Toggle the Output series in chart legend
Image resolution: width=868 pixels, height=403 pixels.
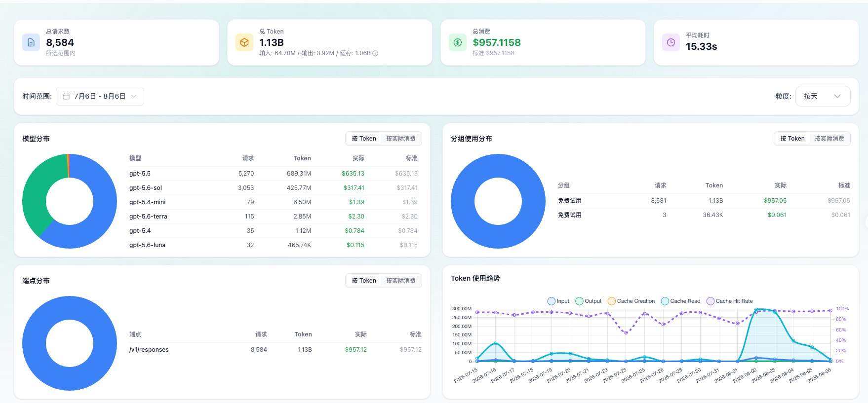point(589,301)
